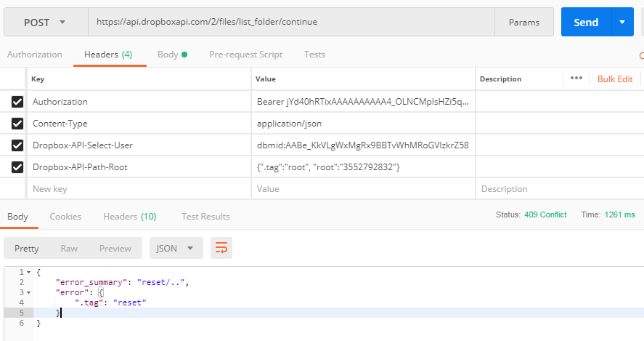The height and width of the screenshot is (341, 644).
Task: Toggle the Dropbox-API-Select-User header checkbox
Action: (17, 145)
